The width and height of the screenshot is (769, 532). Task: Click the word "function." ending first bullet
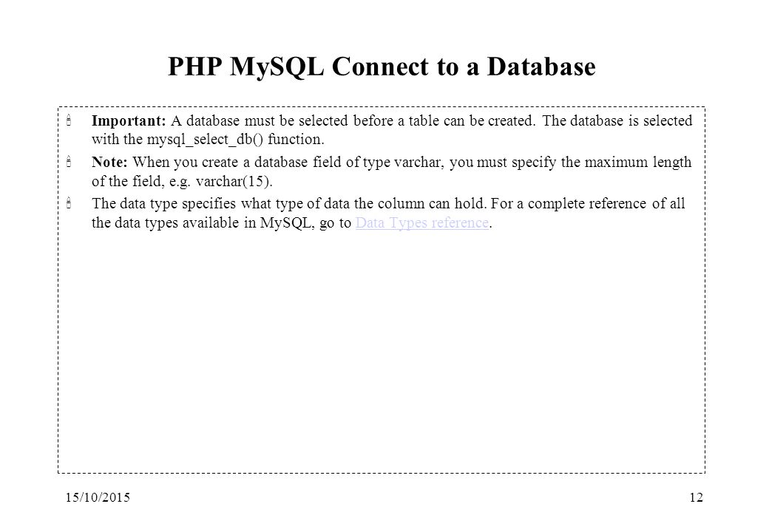pos(296,140)
